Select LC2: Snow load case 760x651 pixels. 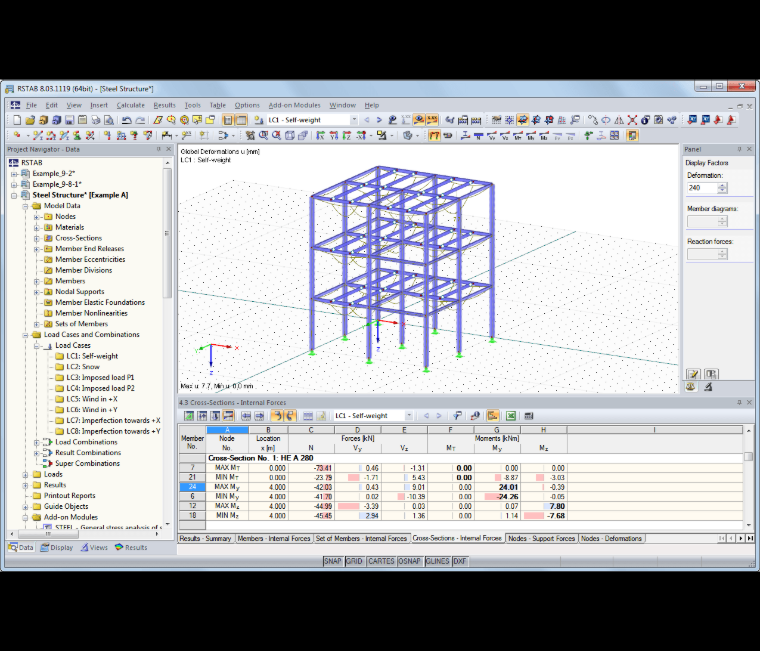click(83, 367)
